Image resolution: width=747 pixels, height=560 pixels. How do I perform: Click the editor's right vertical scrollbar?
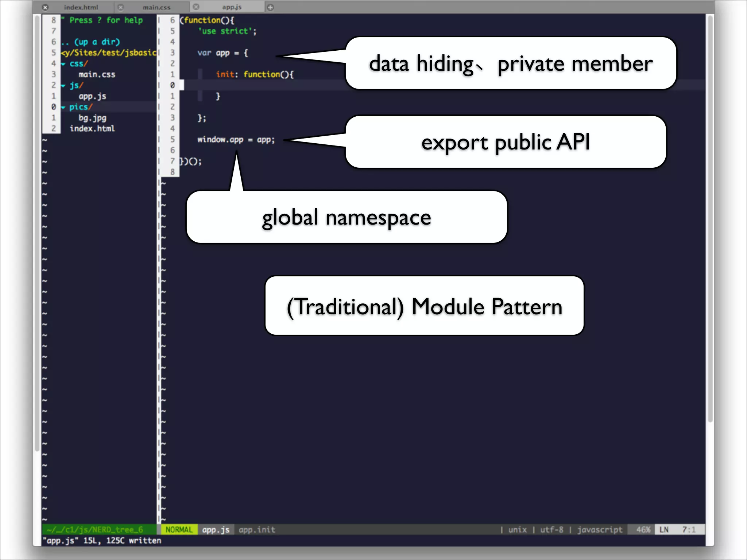tap(710, 219)
